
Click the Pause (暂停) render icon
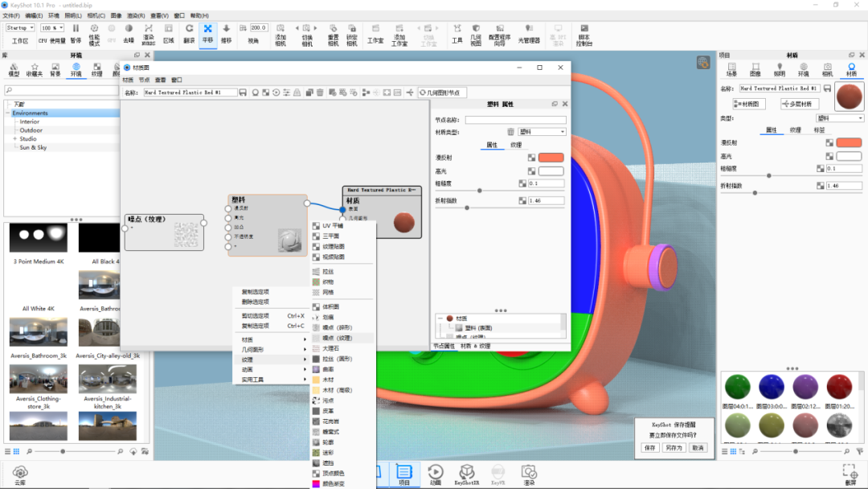point(76,33)
